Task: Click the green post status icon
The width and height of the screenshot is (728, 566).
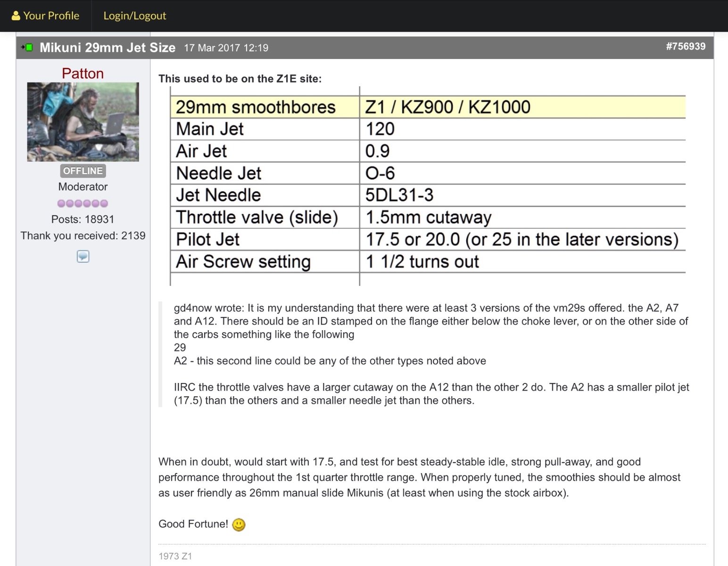Action: [x=28, y=48]
